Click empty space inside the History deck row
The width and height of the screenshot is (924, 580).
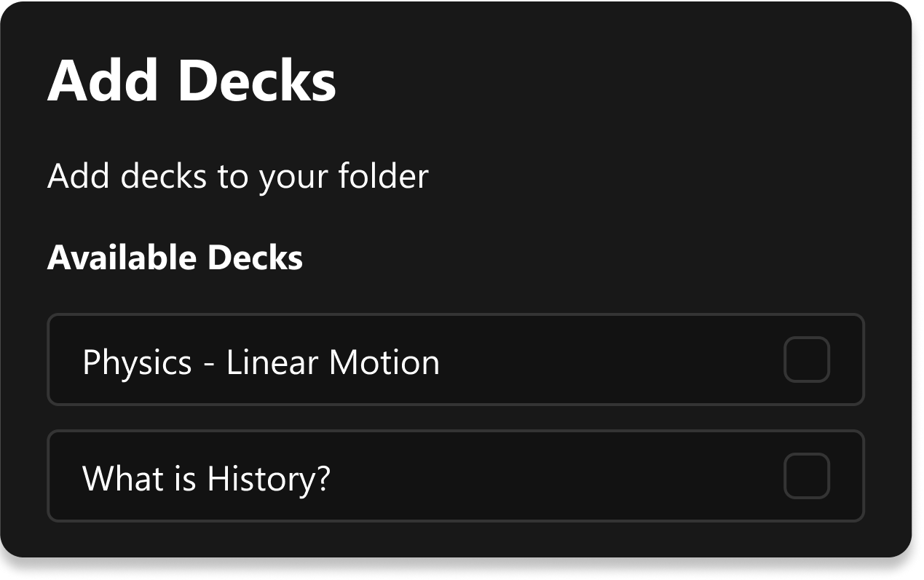pyautogui.click(x=553, y=476)
